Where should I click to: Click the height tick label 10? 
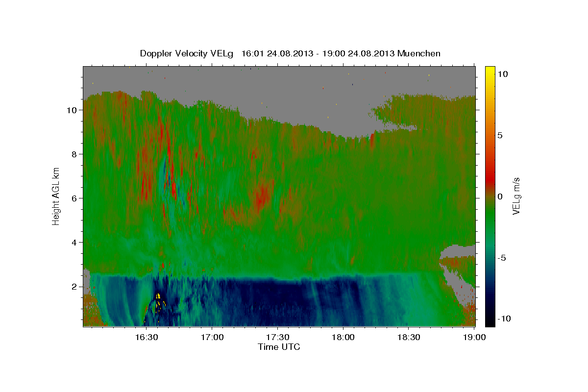[x=73, y=110]
